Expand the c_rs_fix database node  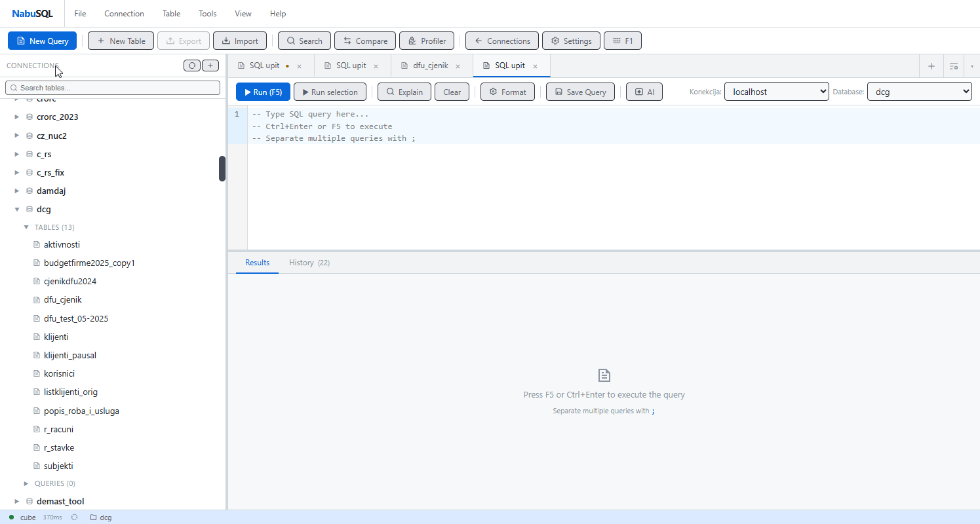pyautogui.click(x=17, y=173)
